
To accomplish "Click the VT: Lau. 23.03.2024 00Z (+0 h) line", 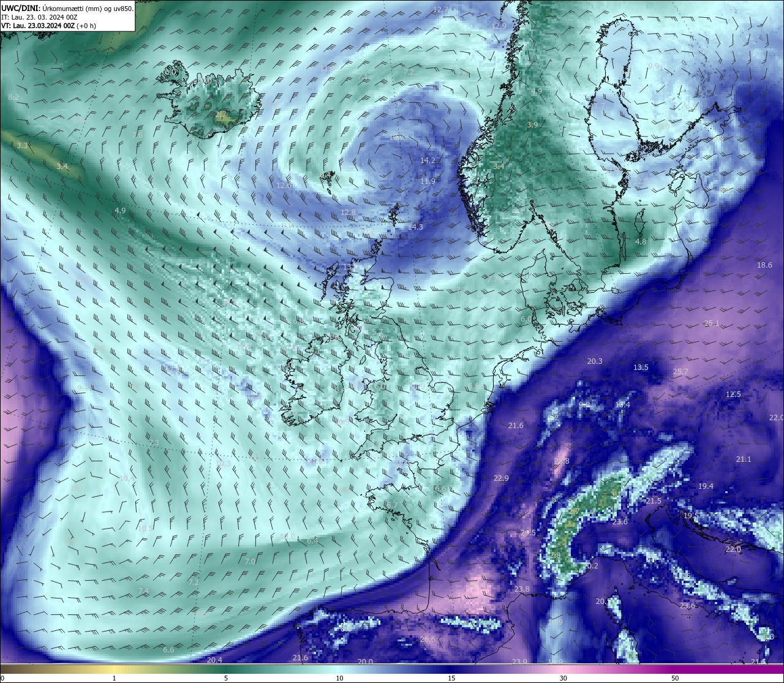I will tap(48, 26).
